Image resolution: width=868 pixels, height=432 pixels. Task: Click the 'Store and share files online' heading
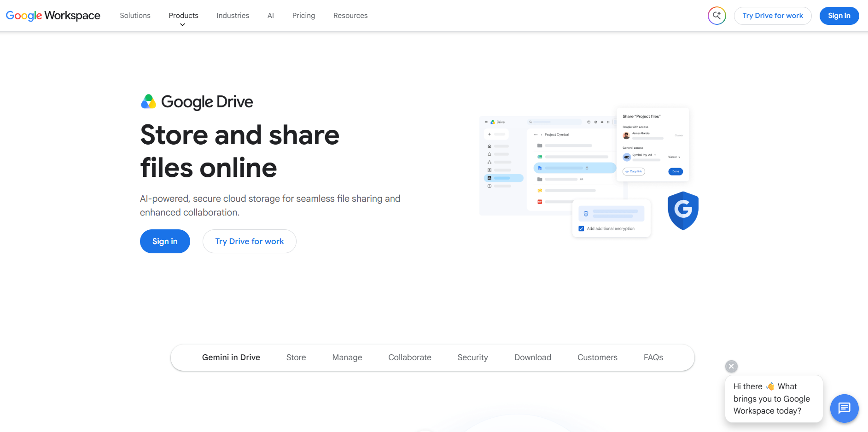[239, 151]
